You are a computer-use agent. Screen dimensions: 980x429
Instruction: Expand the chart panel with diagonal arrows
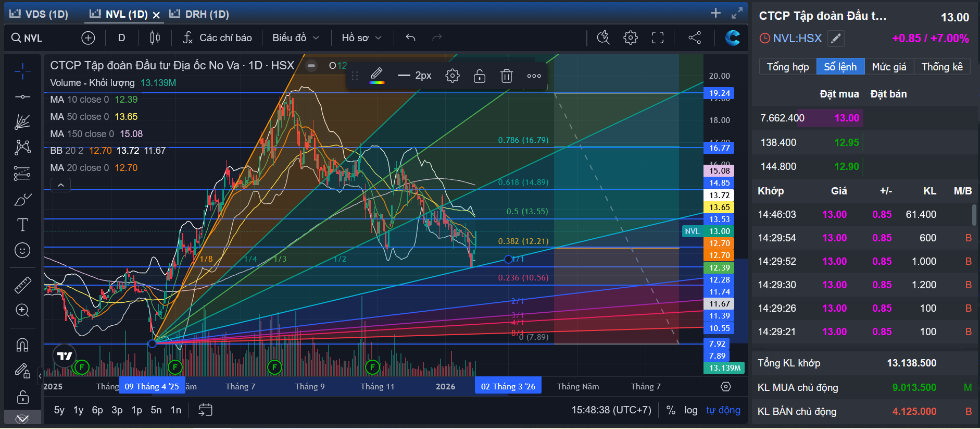[737, 13]
